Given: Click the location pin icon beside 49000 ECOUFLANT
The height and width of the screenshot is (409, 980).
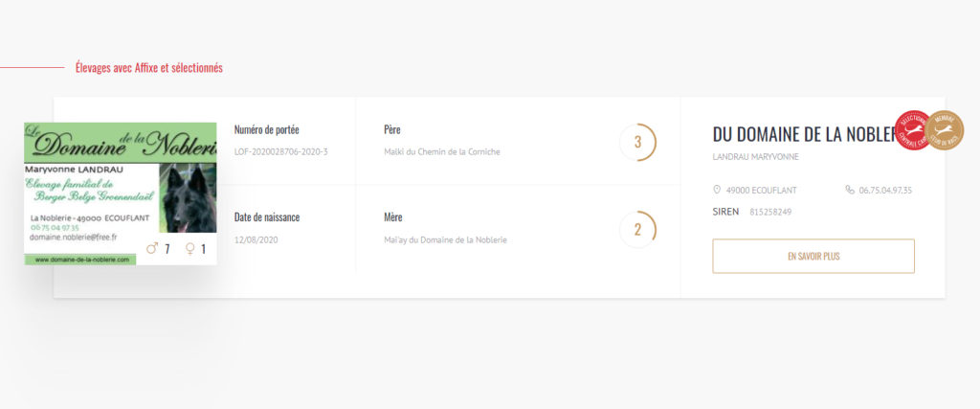Looking at the screenshot, I should point(717,190).
